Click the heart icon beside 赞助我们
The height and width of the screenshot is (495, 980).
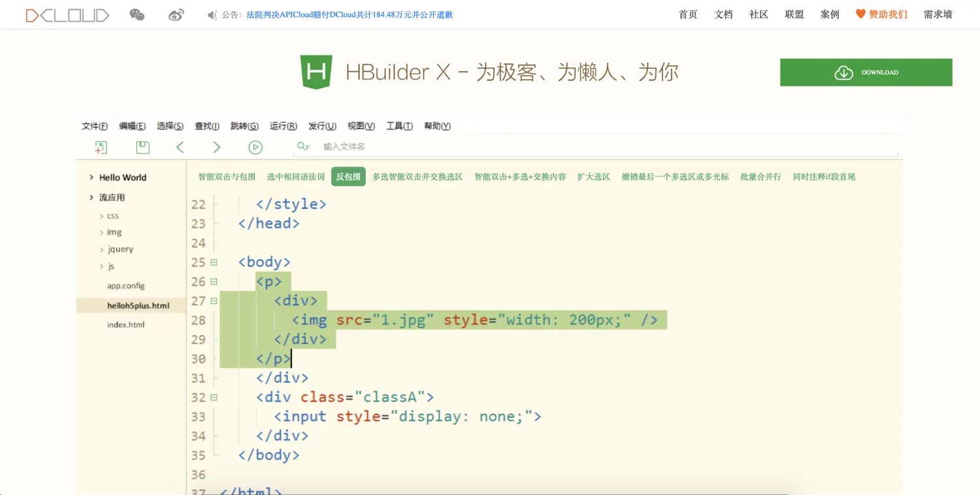[860, 14]
